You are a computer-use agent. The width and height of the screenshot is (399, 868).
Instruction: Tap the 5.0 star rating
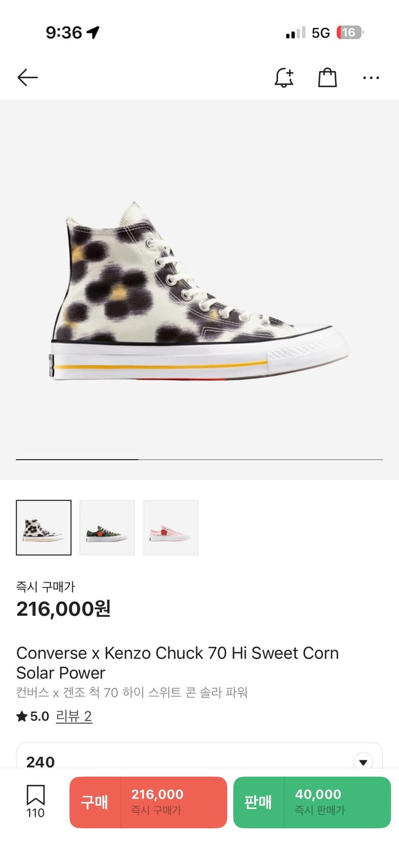pyautogui.click(x=33, y=716)
